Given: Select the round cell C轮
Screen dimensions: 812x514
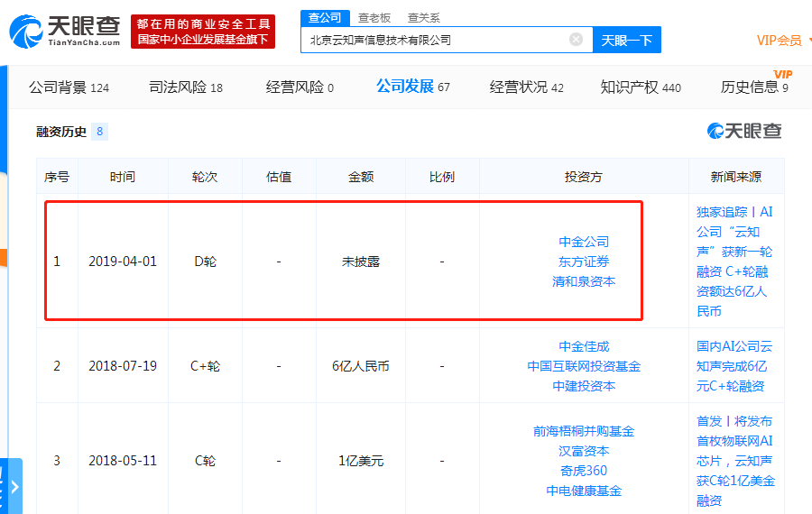Looking at the screenshot, I should click(205, 461).
